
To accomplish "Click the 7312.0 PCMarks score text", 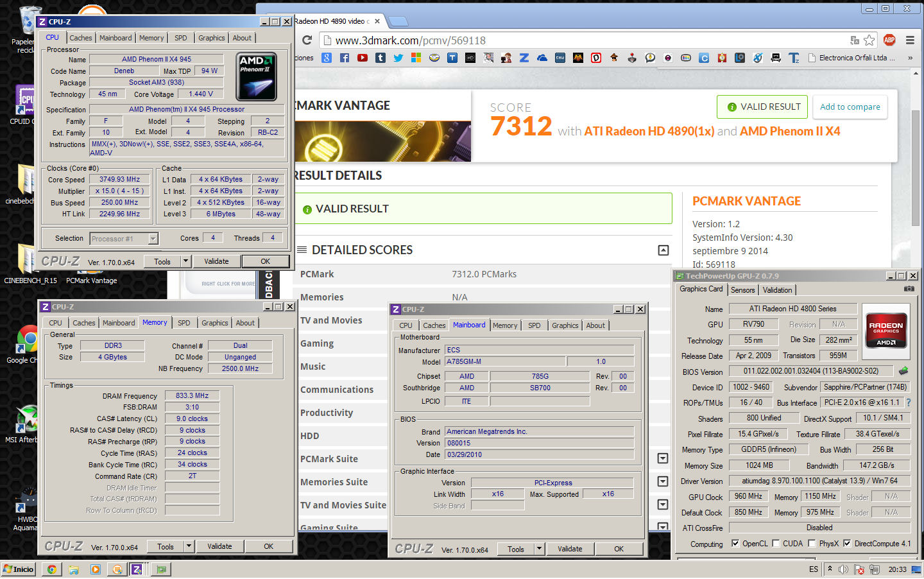I will (484, 274).
